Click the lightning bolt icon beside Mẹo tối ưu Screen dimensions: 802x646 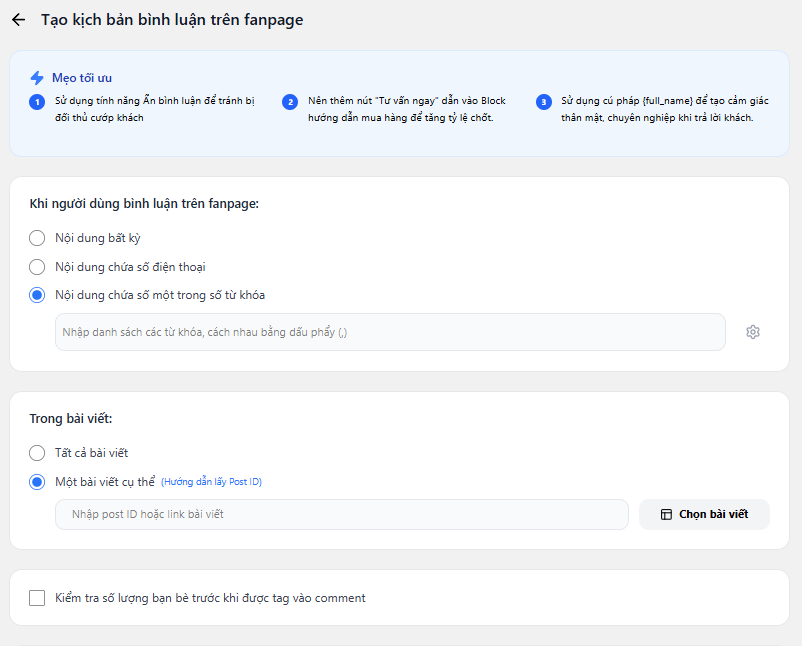[37, 77]
